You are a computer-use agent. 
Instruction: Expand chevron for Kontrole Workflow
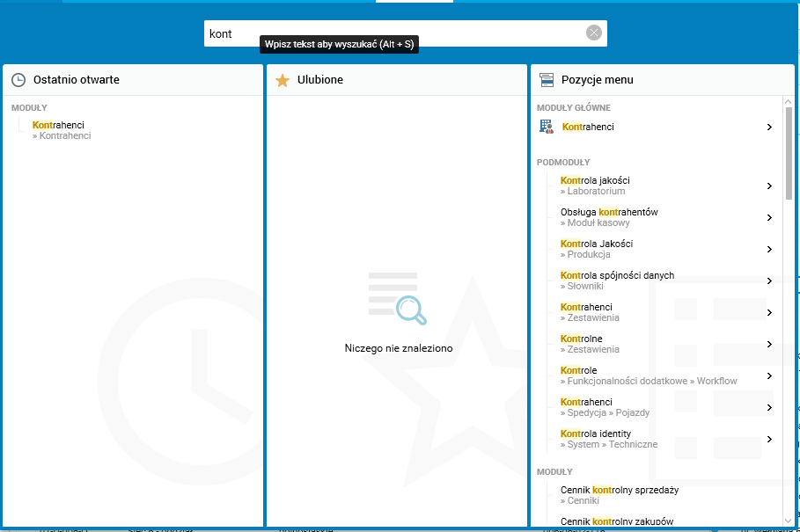pyautogui.click(x=769, y=375)
